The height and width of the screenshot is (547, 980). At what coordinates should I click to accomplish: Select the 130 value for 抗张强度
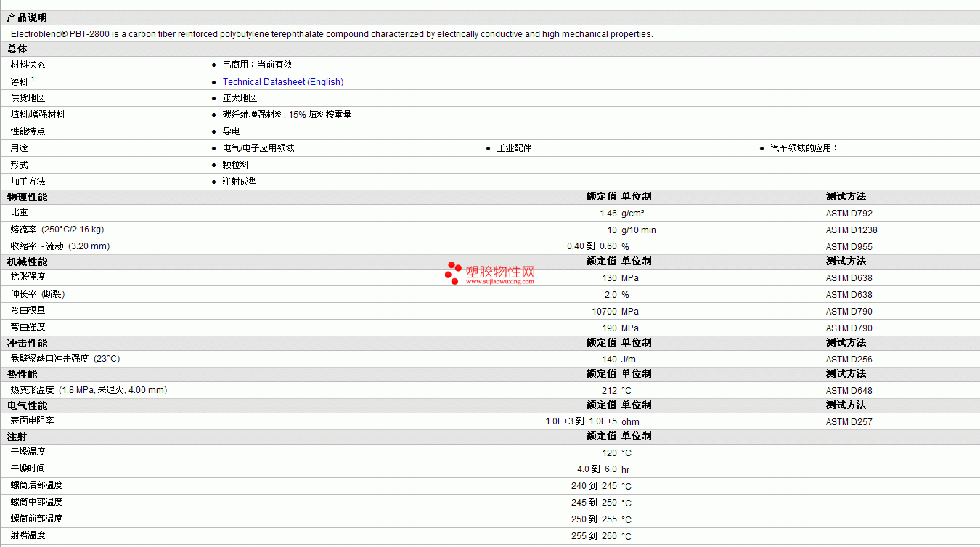[x=610, y=278]
